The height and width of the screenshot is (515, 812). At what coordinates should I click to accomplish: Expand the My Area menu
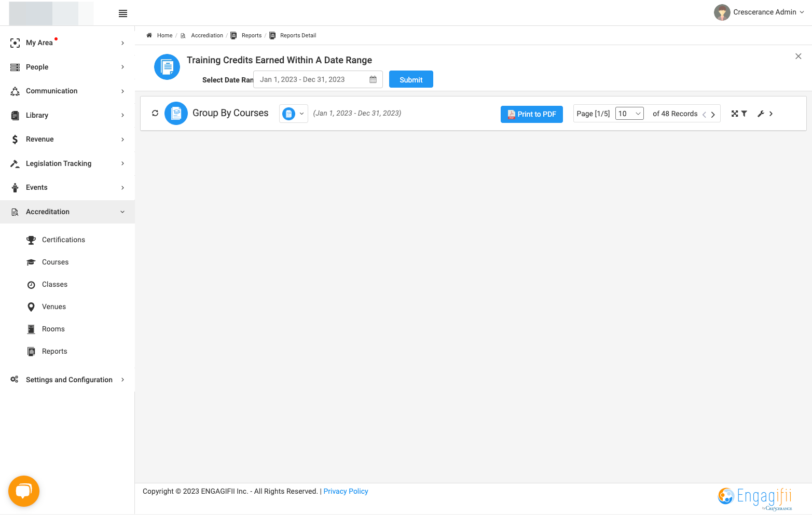tap(67, 43)
